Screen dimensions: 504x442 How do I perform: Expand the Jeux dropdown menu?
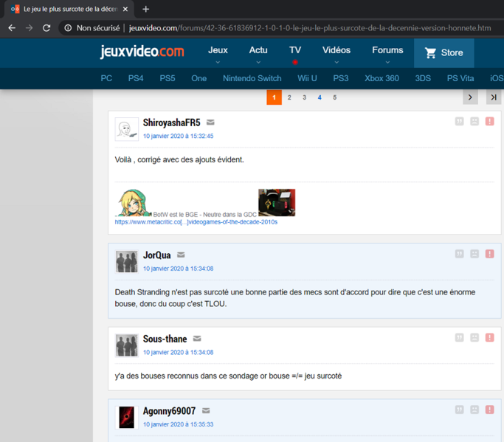(218, 54)
